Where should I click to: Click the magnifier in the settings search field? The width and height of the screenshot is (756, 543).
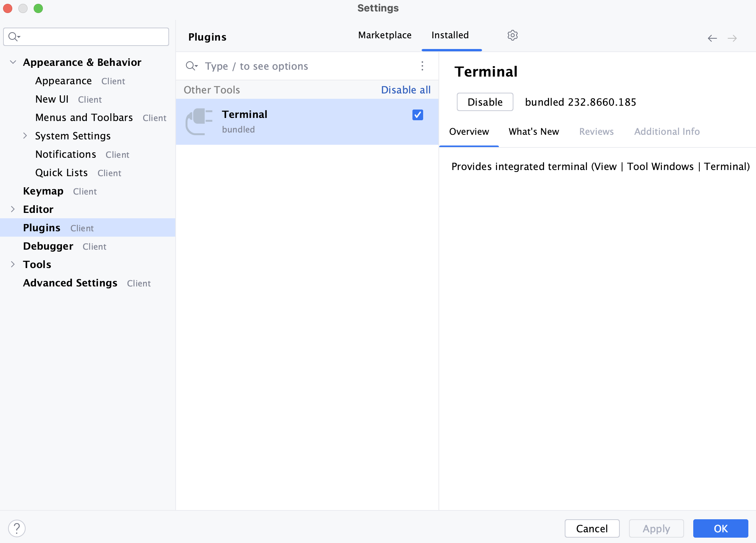click(13, 36)
